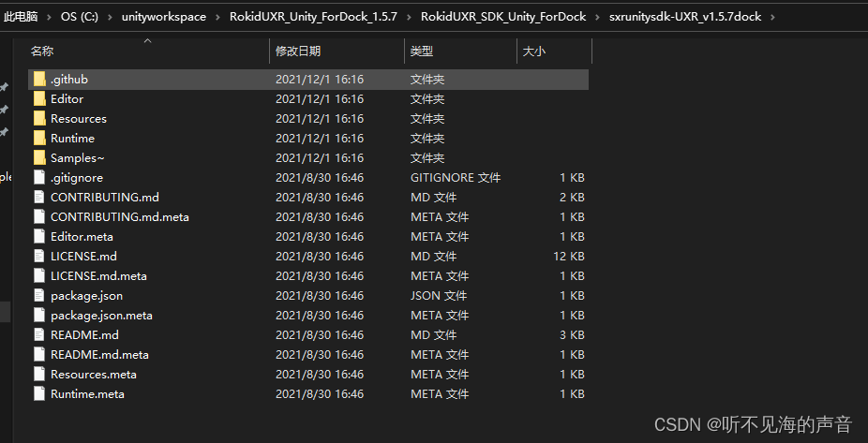The image size is (868, 443).
Task: Click the GITIGNORE 文件 type cell
Action: click(456, 178)
